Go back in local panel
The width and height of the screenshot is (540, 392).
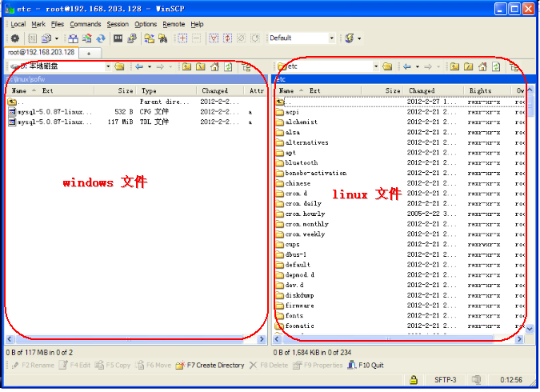[139, 66]
